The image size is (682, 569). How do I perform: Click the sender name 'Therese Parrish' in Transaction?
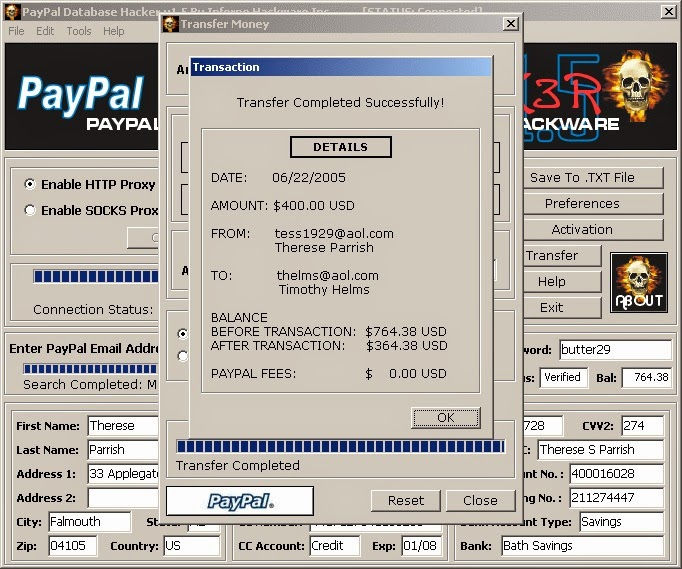(324, 248)
